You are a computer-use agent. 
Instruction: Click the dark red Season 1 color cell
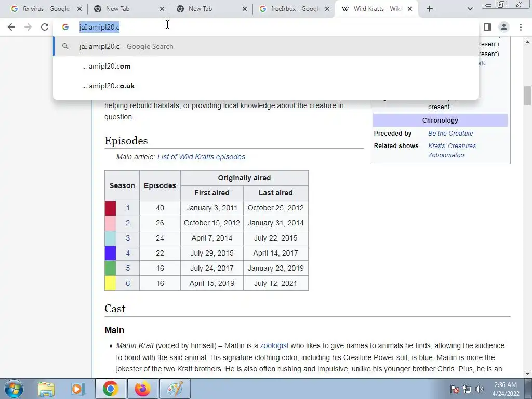coord(110,208)
